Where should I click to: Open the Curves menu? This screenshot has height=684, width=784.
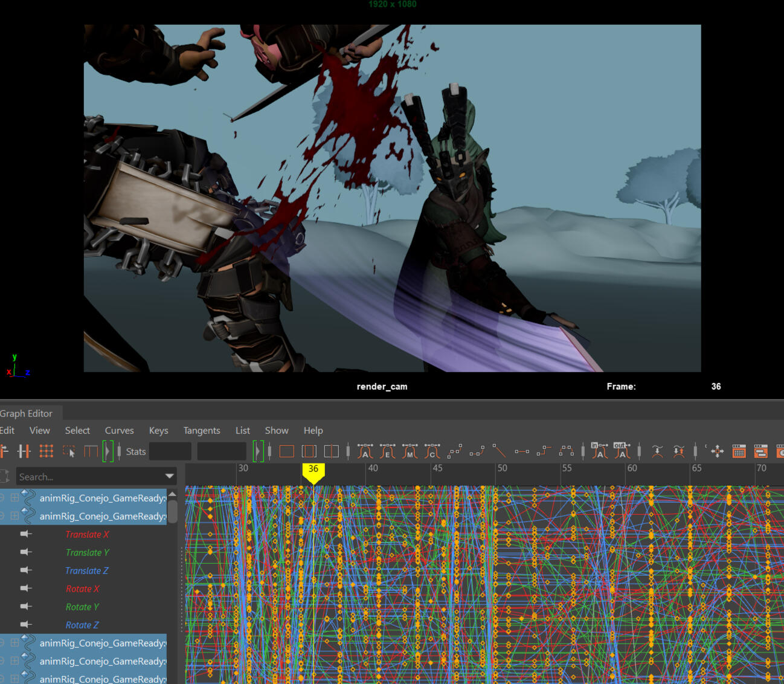[119, 430]
